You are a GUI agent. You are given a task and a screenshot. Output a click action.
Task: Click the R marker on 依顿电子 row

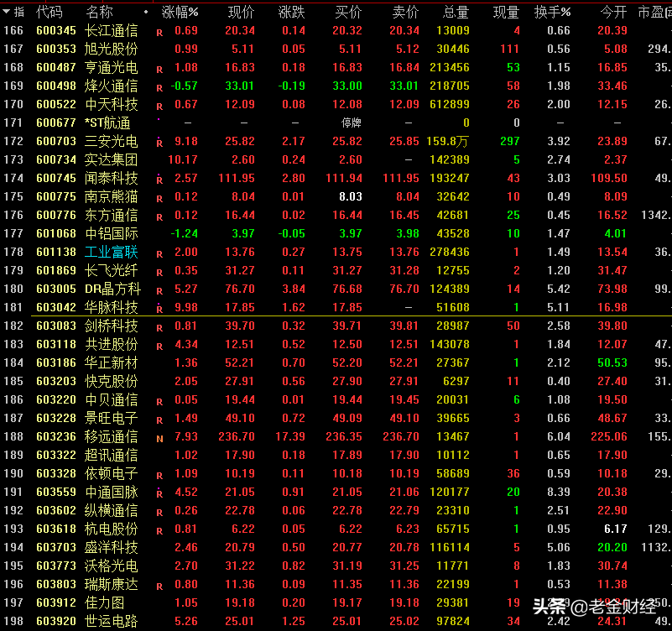pos(159,476)
